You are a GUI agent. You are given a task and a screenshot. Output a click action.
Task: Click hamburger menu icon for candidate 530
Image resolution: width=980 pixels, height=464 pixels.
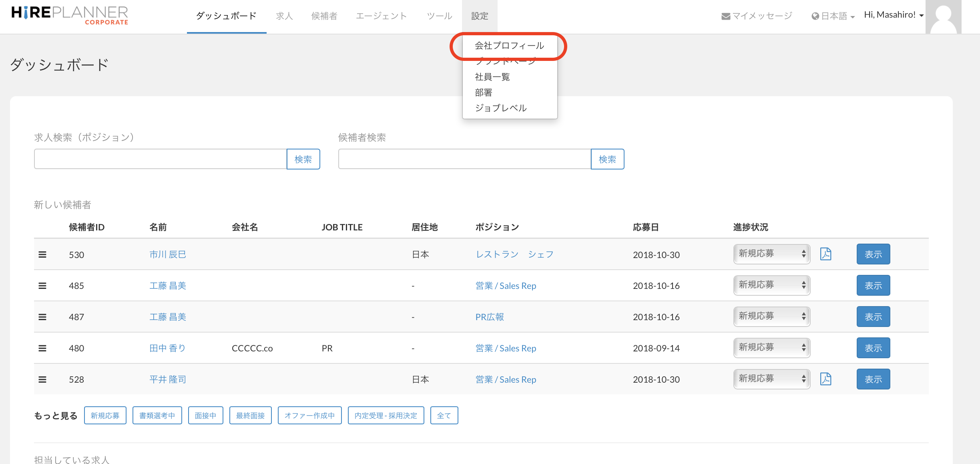42,254
